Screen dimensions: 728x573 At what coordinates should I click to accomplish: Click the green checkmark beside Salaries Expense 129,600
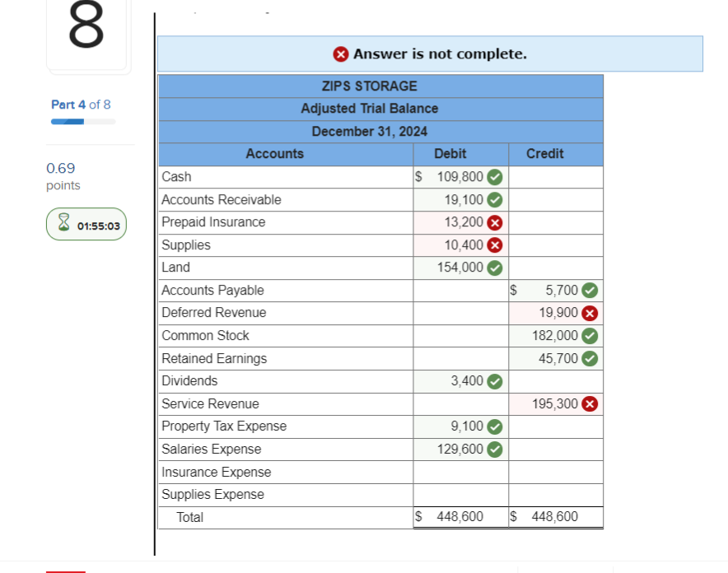click(x=495, y=450)
